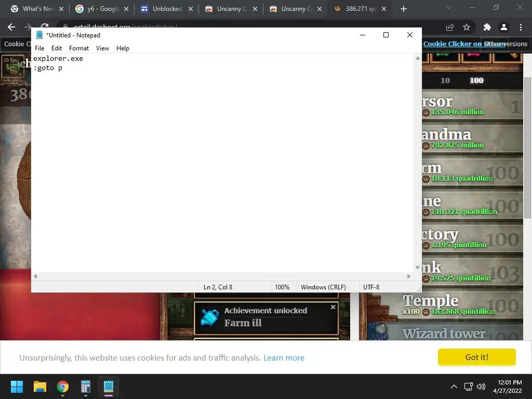The image size is (532, 399).
Task: Open Chrome three-dot menu
Action: (521, 27)
